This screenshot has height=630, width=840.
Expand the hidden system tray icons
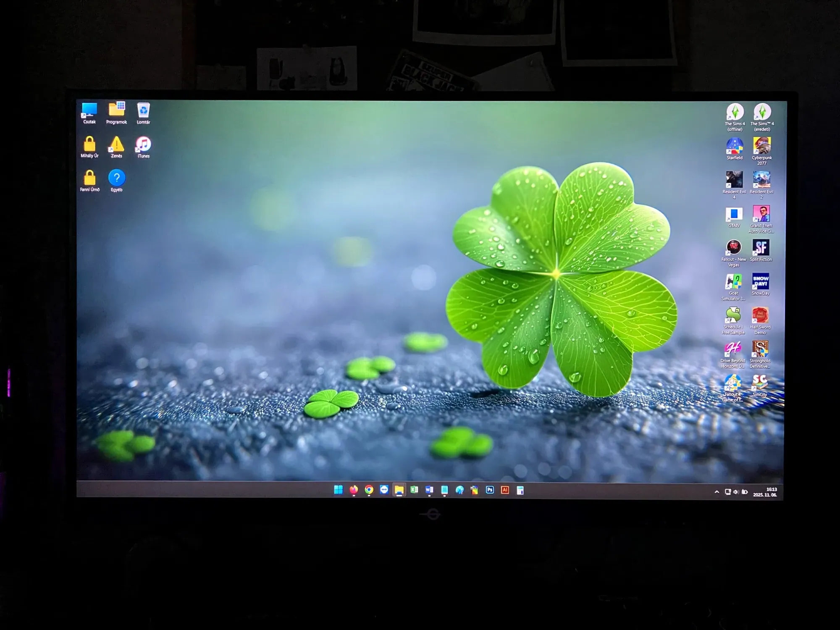[x=717, y=492]
